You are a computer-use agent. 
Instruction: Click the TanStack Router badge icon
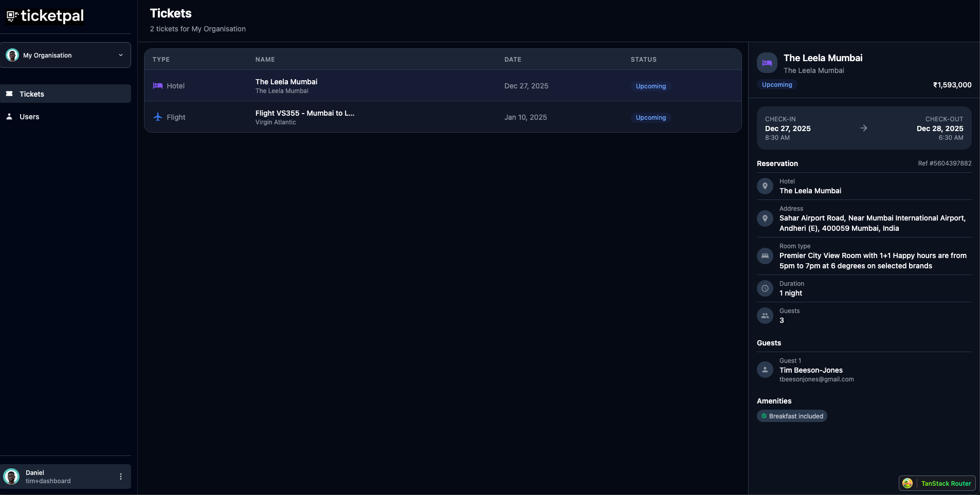pos(908,483)
